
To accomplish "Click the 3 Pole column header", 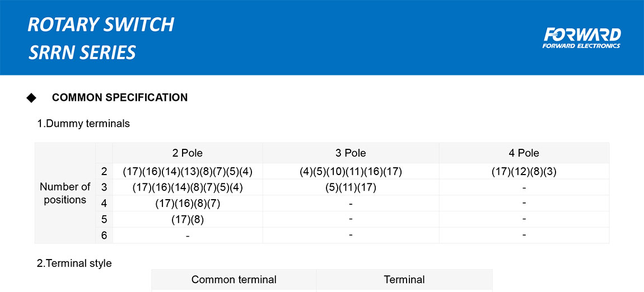I will click(x=351, y=153).
